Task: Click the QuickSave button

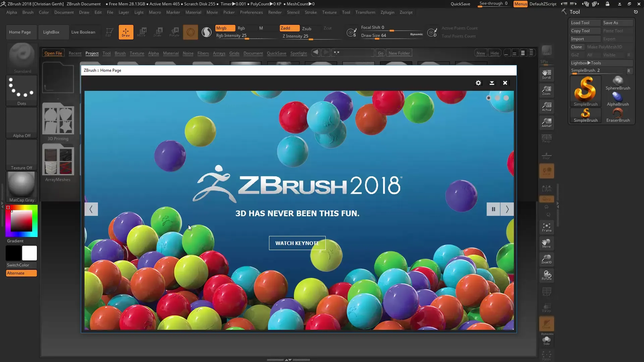Action: point(460,4)
